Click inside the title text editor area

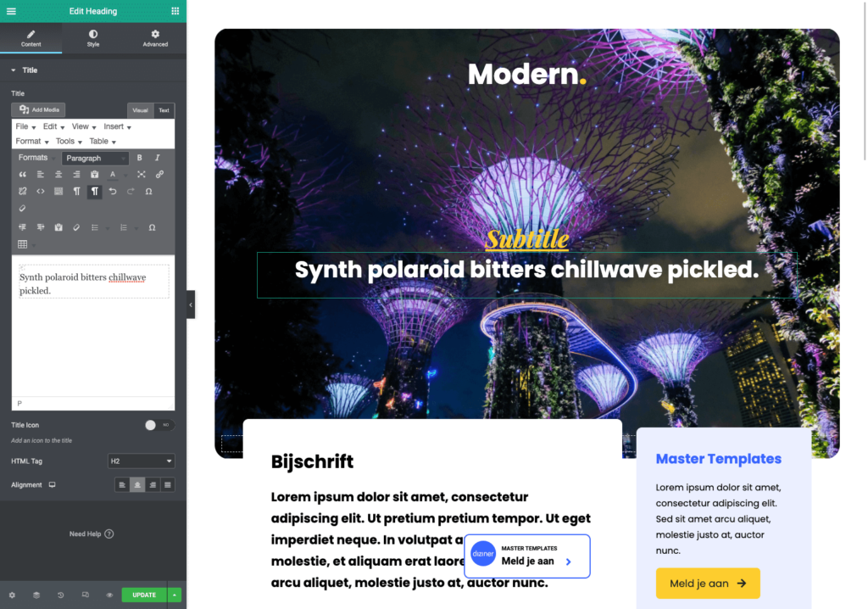pyautogui.click(x=93, y=339)
